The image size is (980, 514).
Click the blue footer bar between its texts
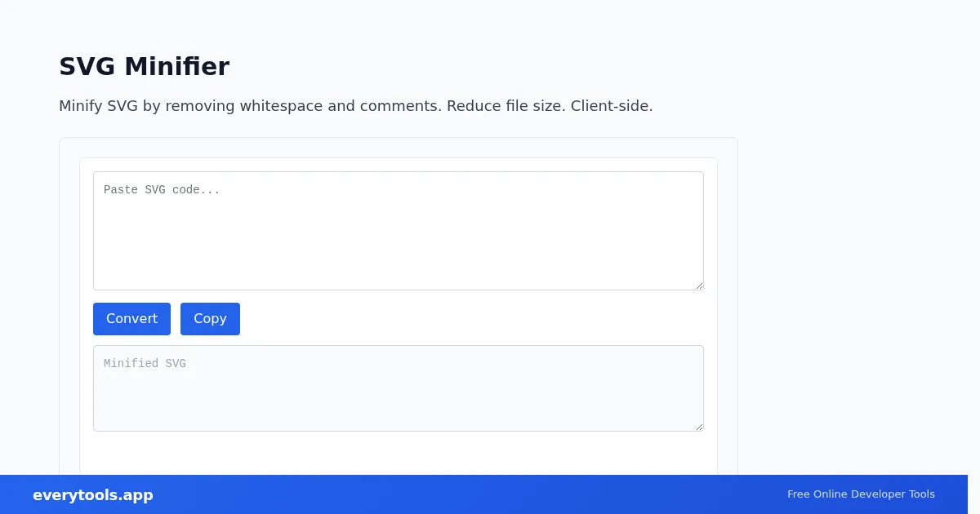point(470,494)
